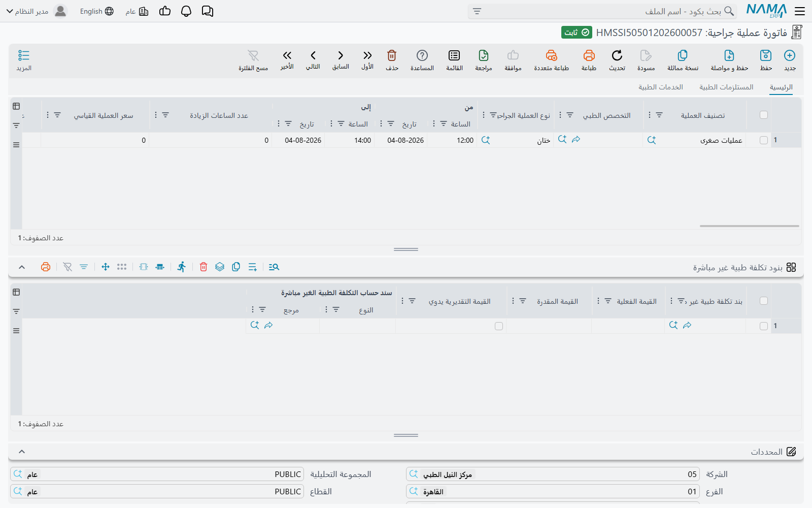Click the file name search field
Image resolution: width=812 pixels, height=508 pixels.
pos(602,11)
